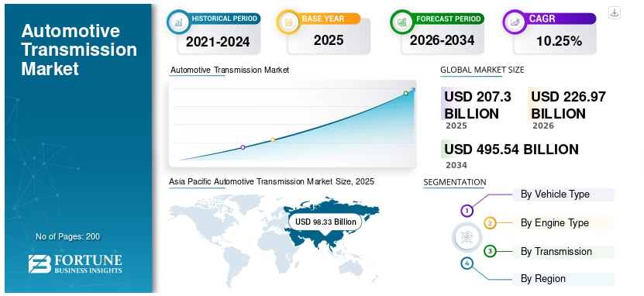Viewport: 644px width, 296px height.
Task: Click the yellow marker on growth curve
Action: point(273,140)
